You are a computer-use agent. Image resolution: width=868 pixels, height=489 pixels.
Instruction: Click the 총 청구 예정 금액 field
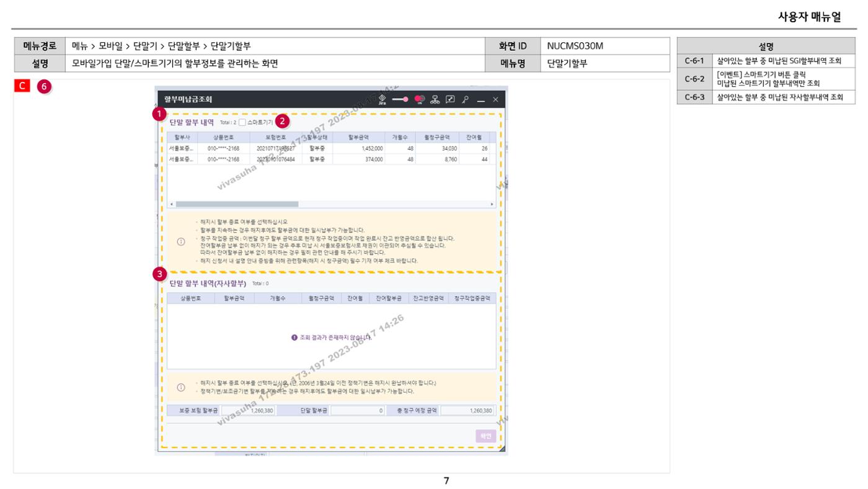coord(467,410)
